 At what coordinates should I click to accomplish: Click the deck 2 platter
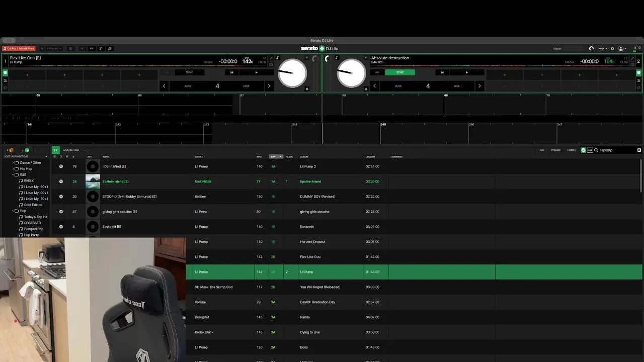[351, 73]
